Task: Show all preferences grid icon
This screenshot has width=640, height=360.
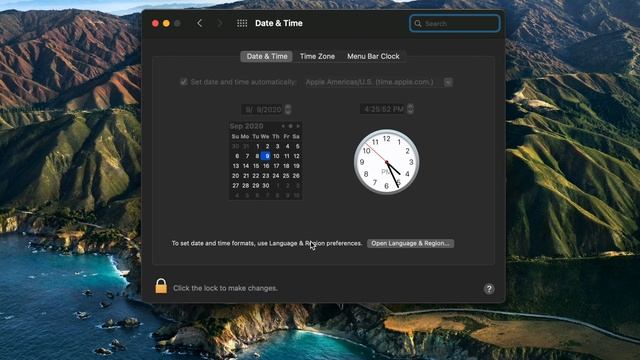Action: point(242,23)
